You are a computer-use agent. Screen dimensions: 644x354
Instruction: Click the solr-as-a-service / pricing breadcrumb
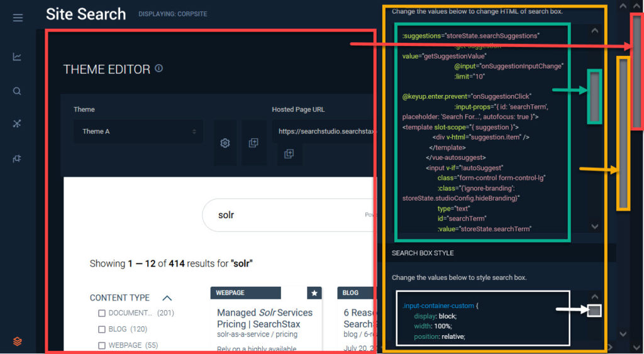click(x=257, y=335)
